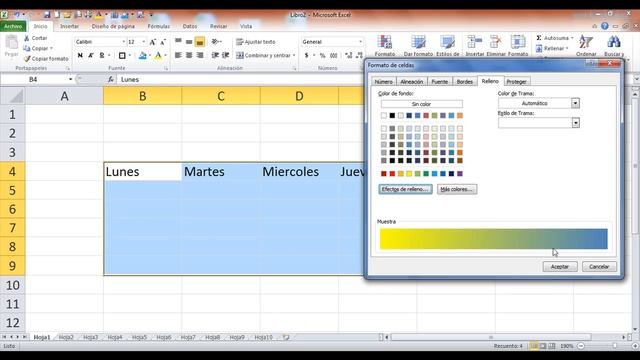Switch to the Insertar ribbon tab

[x=69, y=26]
